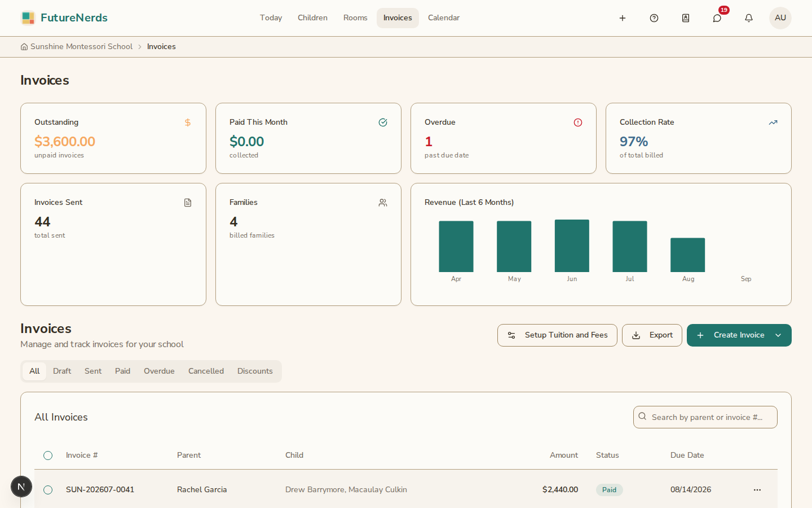Screen dimensions: 812x508
Task: Select the Invoices nav item
Action: point(398,18)
